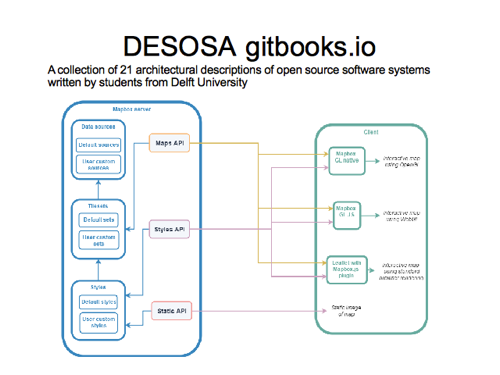Click the Styles group heading
500x375 pixels.
coord(98,287)
